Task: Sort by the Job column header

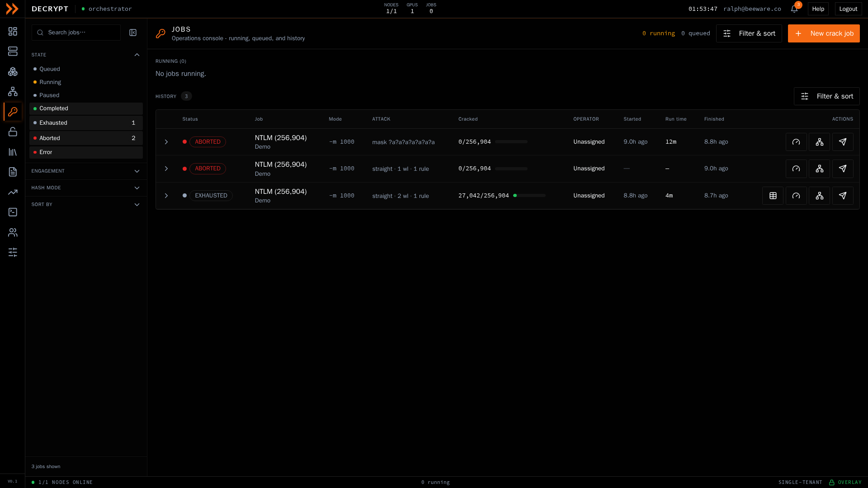Action: click(x=259, y=119)
